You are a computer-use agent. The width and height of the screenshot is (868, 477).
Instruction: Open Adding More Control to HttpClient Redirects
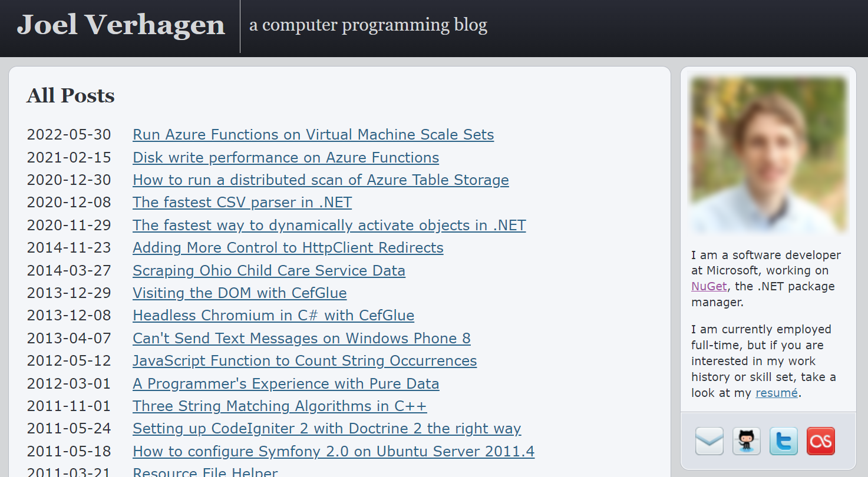pos(288,248)
